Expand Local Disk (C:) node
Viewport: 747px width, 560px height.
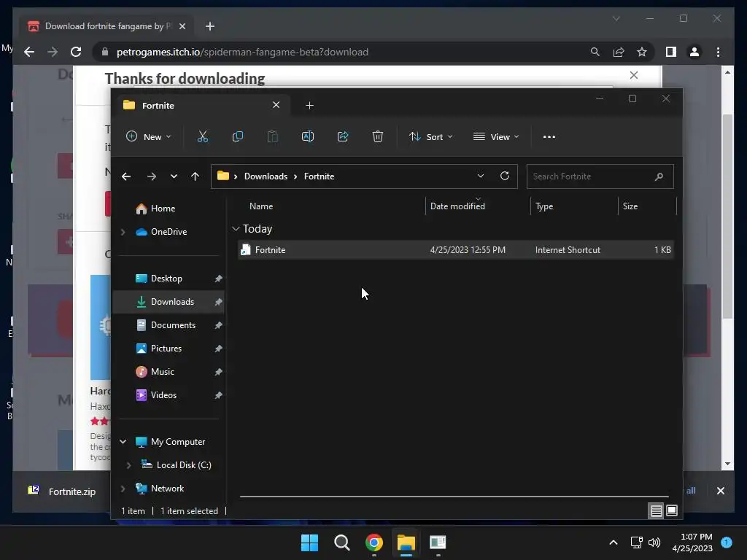(128, 465)
